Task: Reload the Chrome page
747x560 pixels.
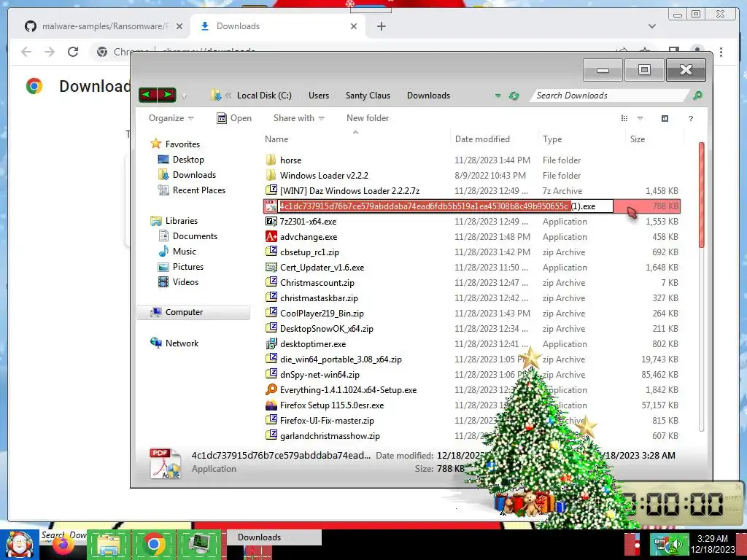Action: coord(72,52)
